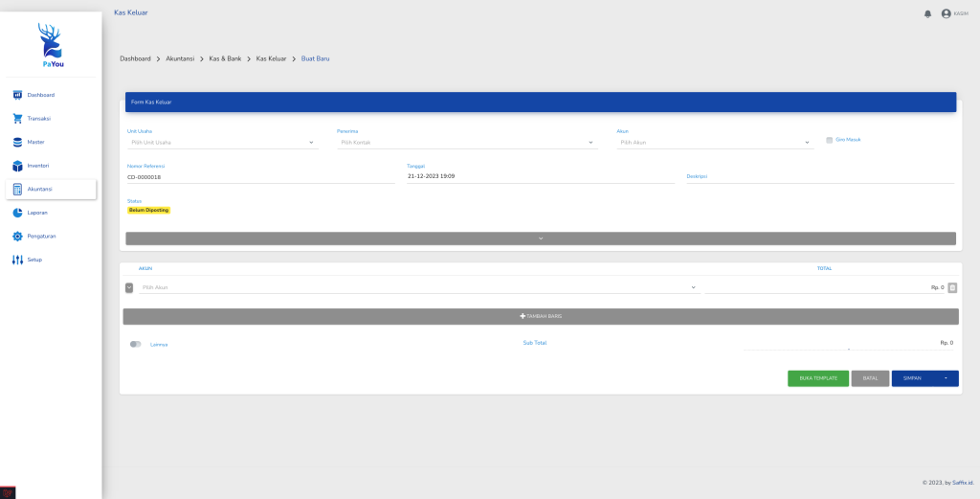Click the KASIM username text
Screen dimensions: 980x499
tap(961, 13)
